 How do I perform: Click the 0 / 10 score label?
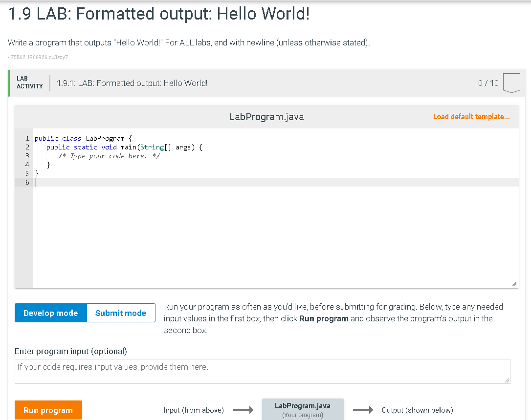click(487, 83)
